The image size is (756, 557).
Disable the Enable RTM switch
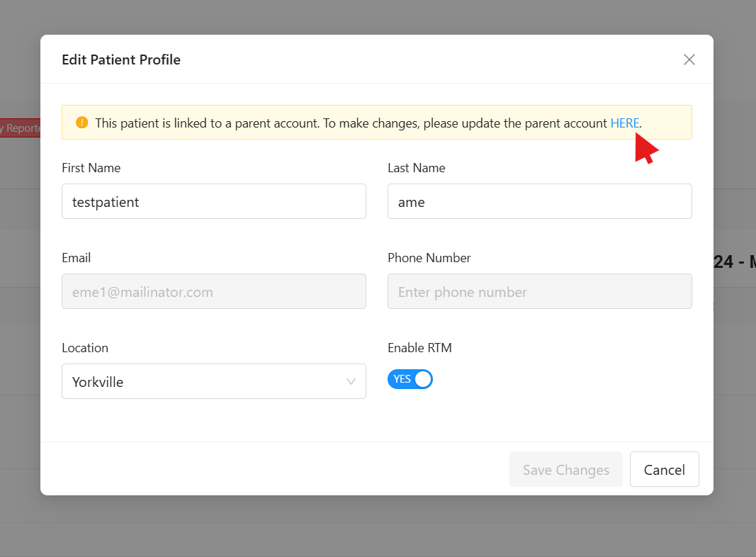pos(410,379)
